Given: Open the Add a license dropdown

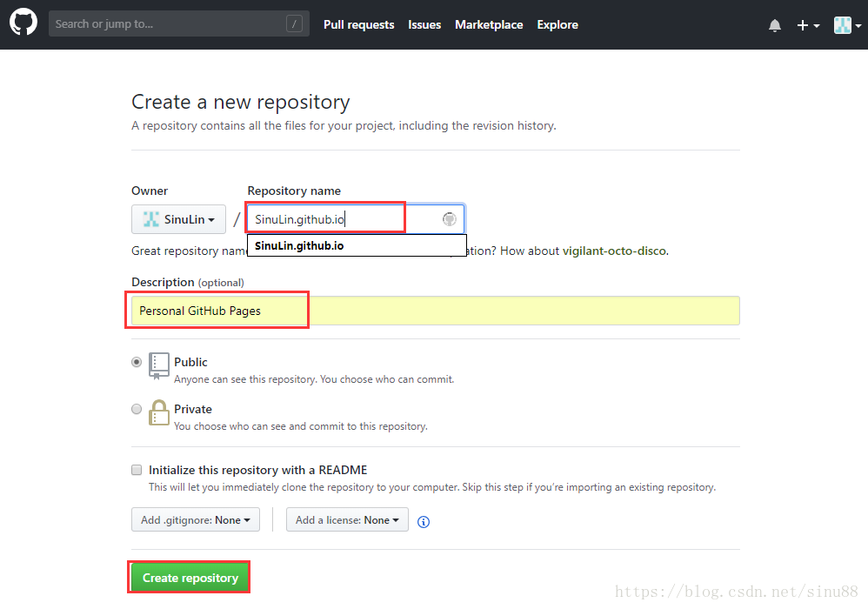Looking at the screenshot, I should [x=347, y=520].
